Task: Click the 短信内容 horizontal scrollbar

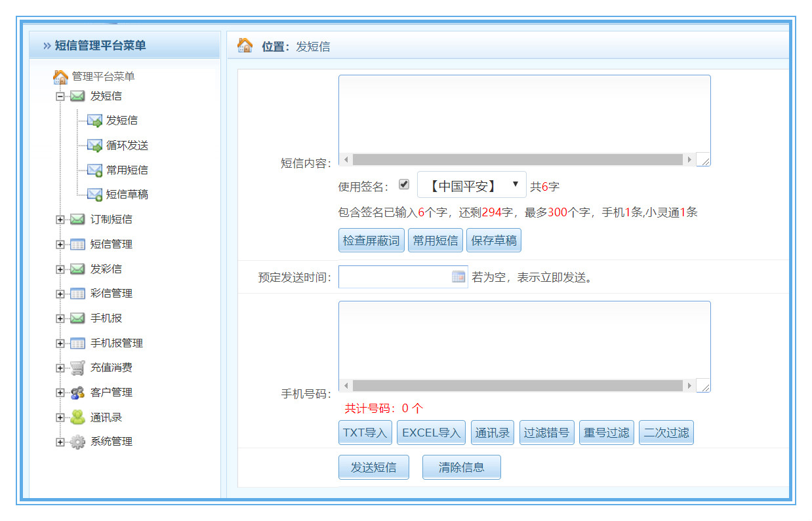Action: tap(518, 159)
